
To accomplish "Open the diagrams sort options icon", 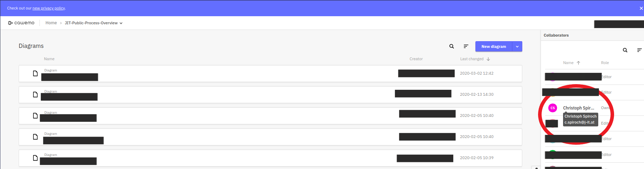I will pos(466,46).
